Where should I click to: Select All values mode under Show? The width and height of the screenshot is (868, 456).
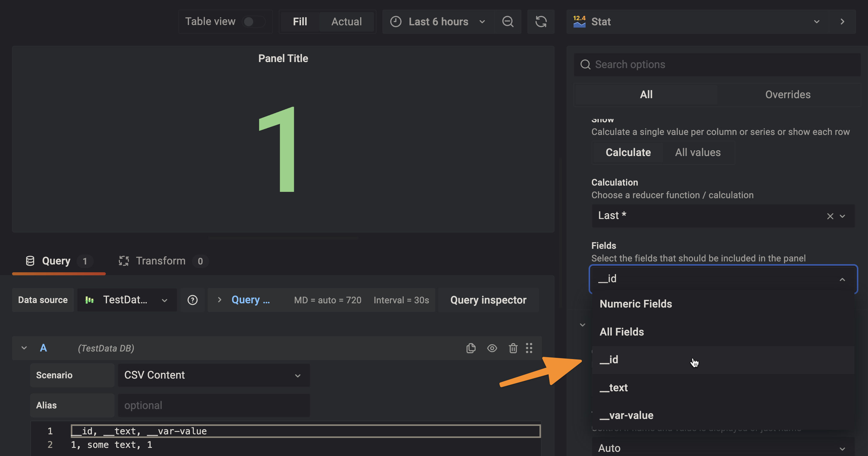click(698, 152)
